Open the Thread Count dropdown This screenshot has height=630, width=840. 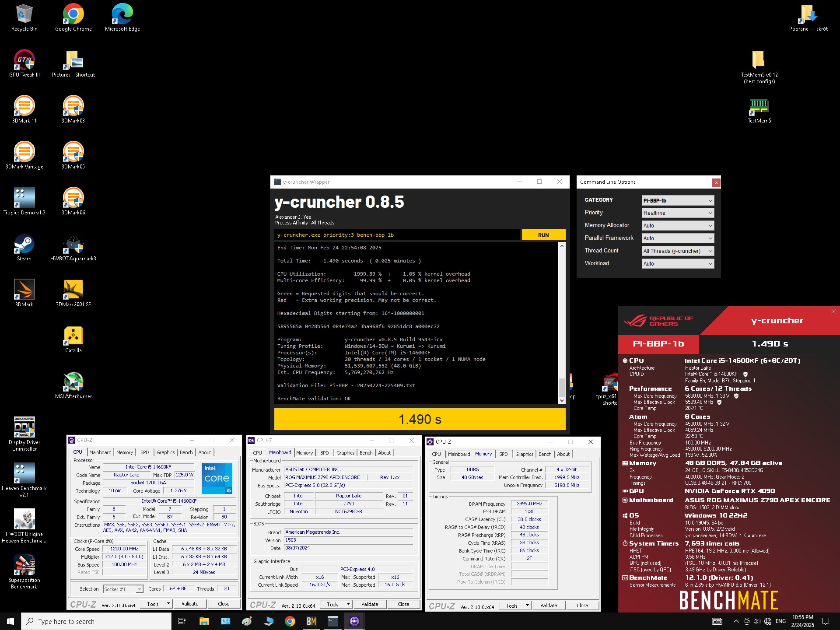tap(678, 251)
